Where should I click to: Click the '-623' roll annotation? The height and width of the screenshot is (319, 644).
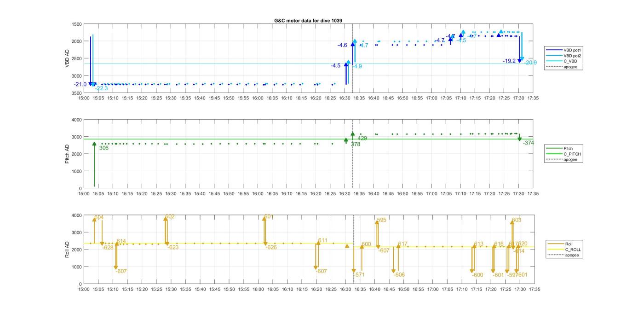[x=173, y=247]
